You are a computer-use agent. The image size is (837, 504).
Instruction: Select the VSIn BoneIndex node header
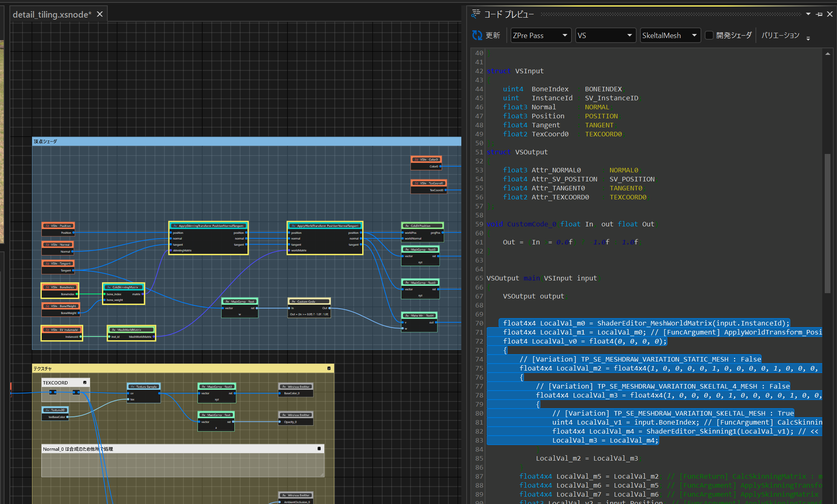coord(60,287)
